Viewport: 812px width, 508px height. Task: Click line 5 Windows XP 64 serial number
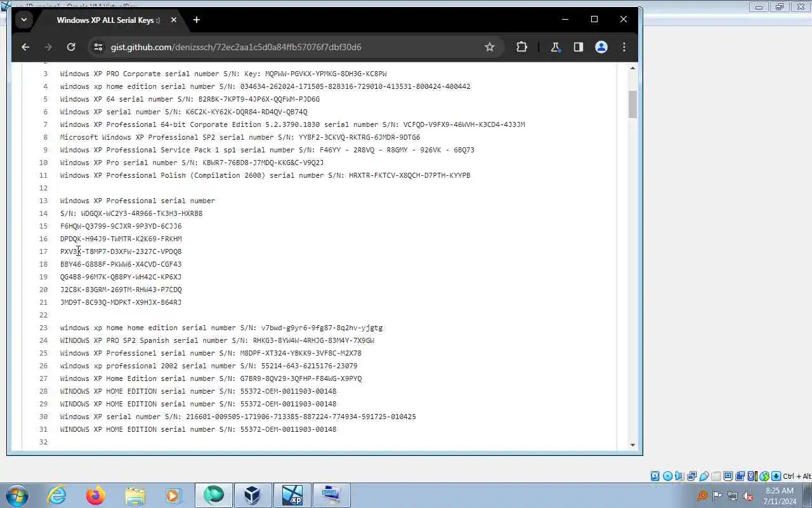pyautogui.click(x=190, y=99)
